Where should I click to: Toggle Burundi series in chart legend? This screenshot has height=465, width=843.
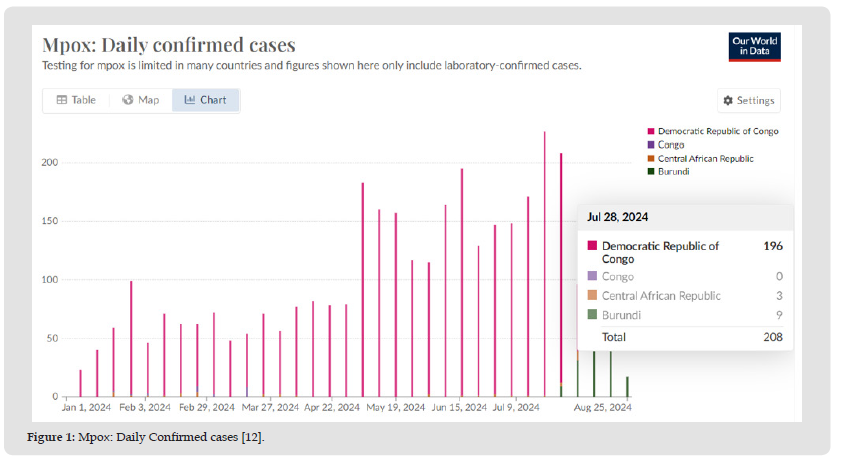pyautogui.click(x=674, y=171)
